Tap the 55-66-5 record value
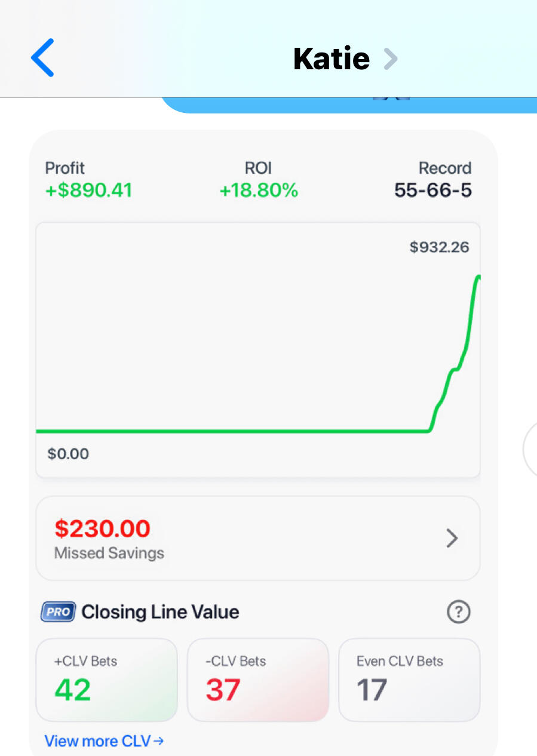Screen dimensions: 537x756 (433, 190)
